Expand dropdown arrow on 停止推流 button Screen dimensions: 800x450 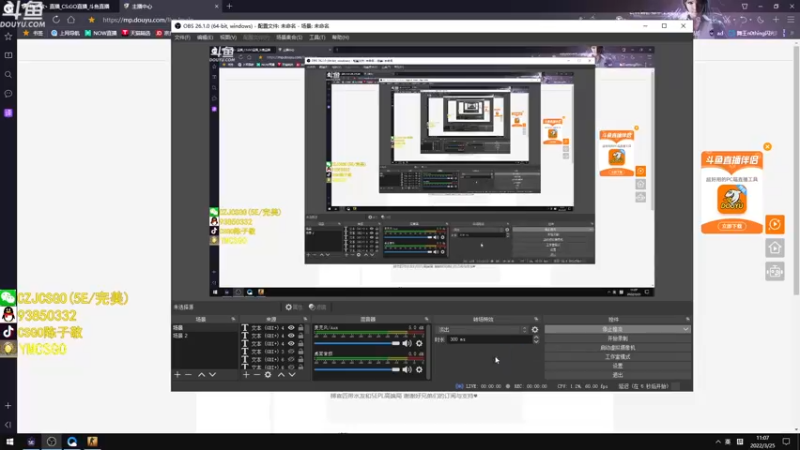point(685,330)
